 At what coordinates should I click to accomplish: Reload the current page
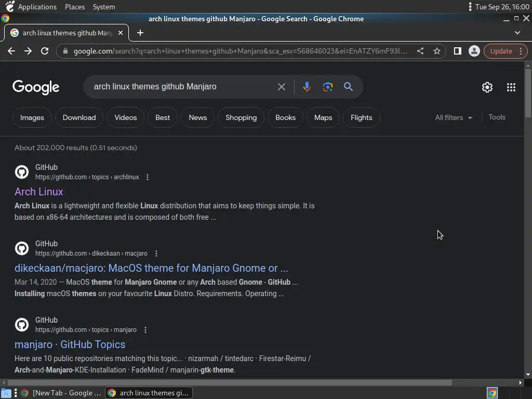point(45,51)
